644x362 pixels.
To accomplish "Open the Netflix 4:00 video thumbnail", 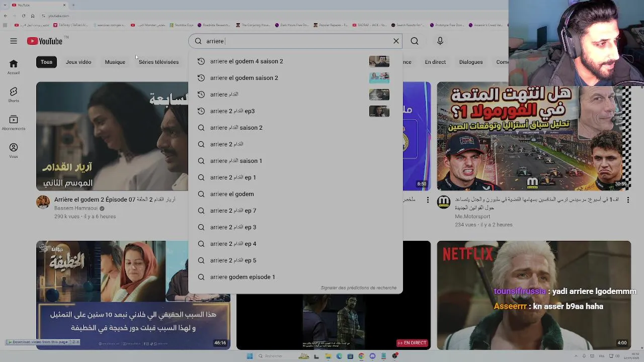I will pos(534,296).
